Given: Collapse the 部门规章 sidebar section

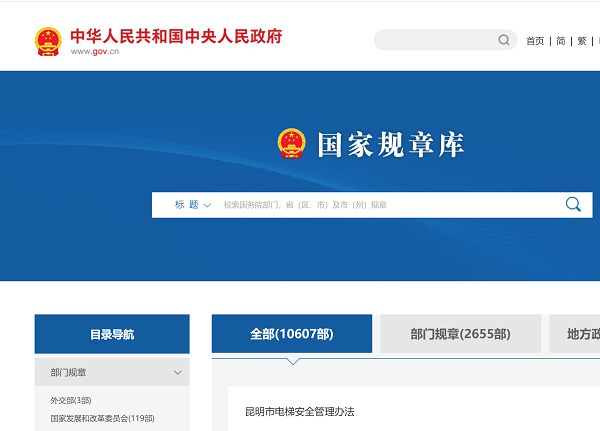Looking at the screenshot, I should [112, 372].
